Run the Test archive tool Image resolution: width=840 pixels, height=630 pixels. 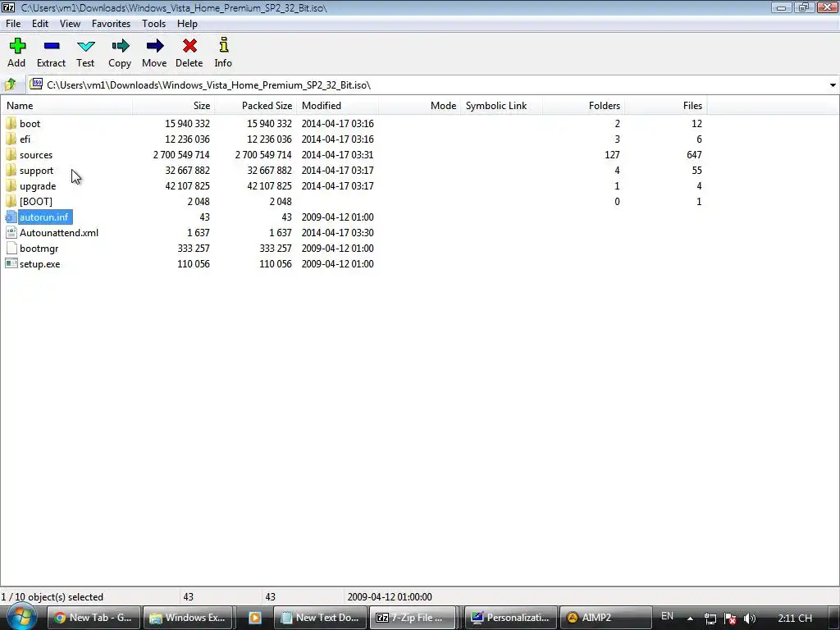(85, 46)
